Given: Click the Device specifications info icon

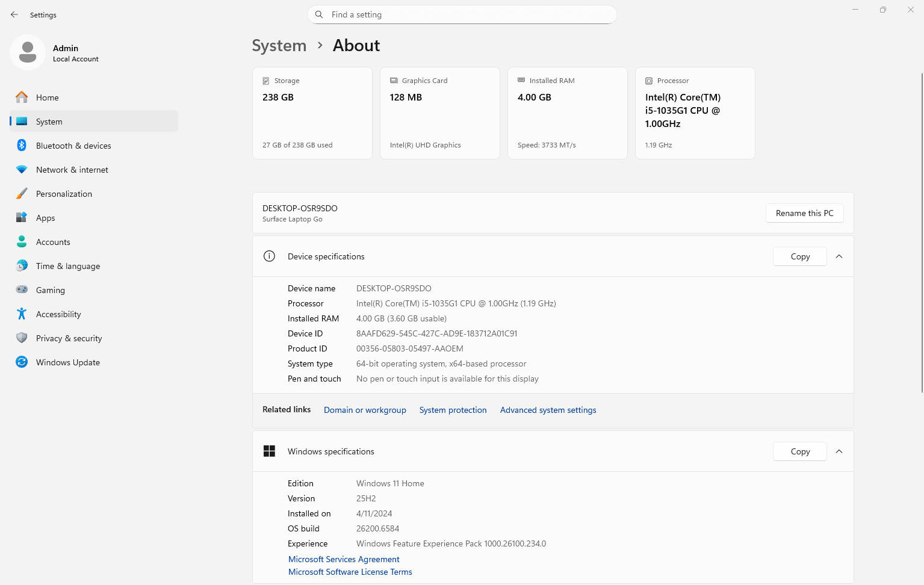Looking at the screenshot, I should point(269,256).
